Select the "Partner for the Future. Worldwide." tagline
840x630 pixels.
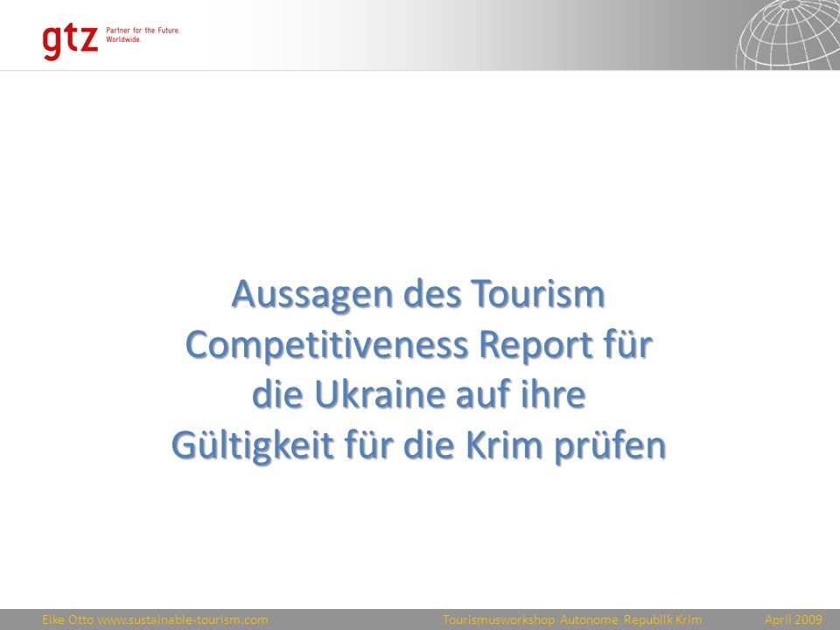click(143, 35)
